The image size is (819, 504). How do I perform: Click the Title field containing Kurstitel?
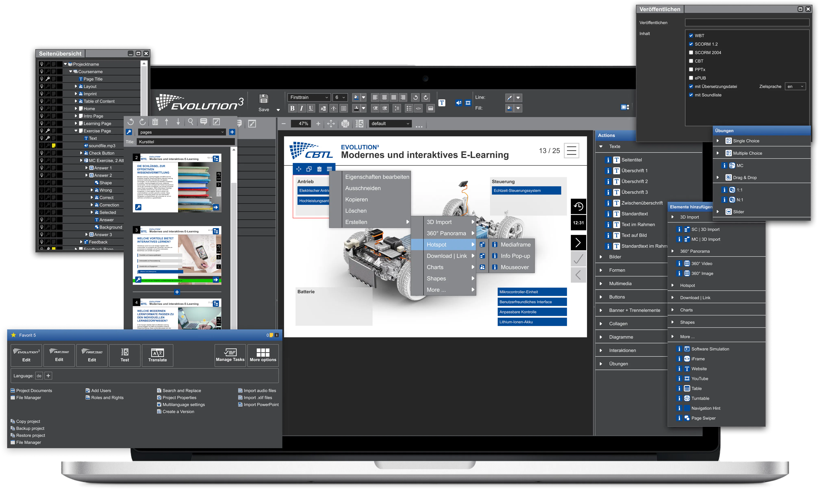pos(186,142)
